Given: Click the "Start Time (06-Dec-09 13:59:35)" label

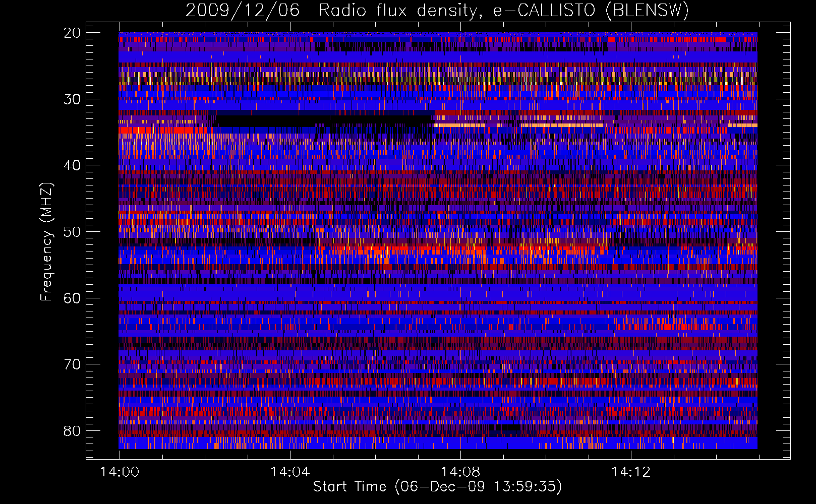Looking at the screenshot, I should (x=437, y=487).
